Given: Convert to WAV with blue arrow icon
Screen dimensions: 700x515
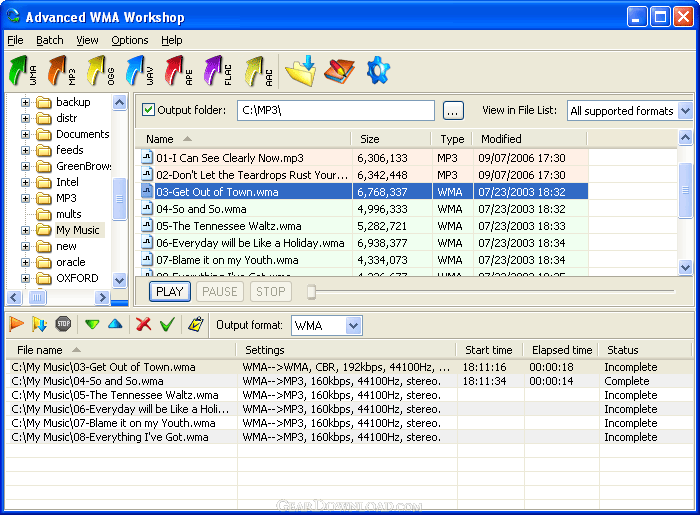Looking at the screenshot, I should 140,71.
